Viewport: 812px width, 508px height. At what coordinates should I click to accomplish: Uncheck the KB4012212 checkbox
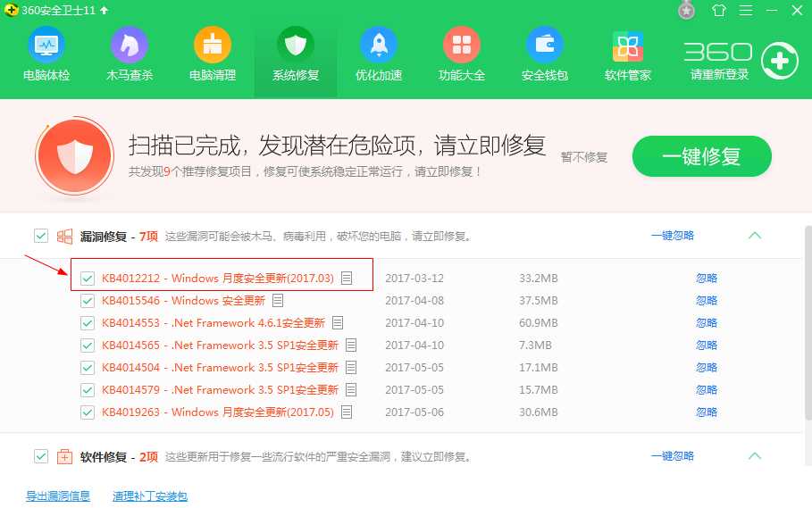click(x=88, y=279)
